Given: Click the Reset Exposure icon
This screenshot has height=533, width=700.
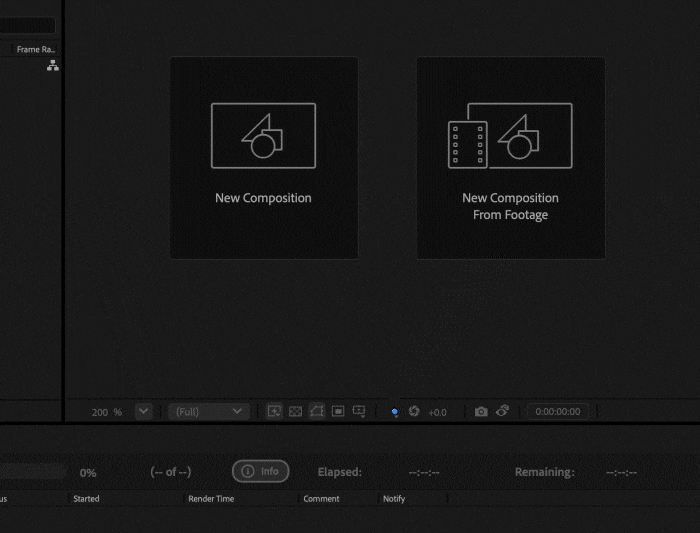Looking at the screenshot, I should click(414, 411).
